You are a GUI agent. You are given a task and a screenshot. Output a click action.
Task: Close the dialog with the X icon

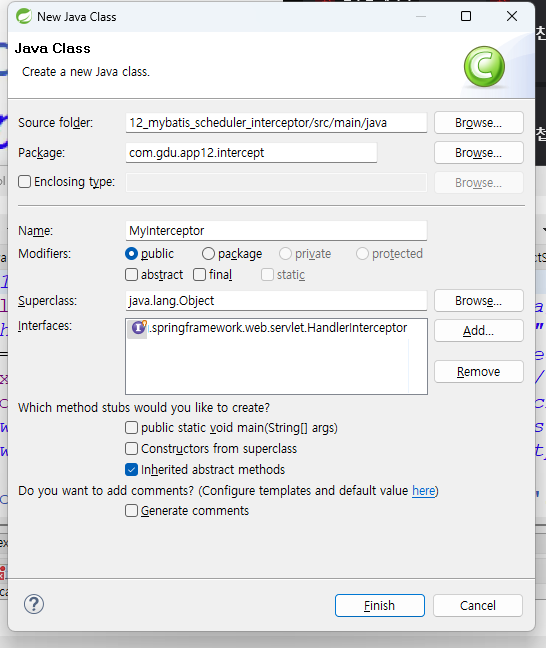click(512, 16)
